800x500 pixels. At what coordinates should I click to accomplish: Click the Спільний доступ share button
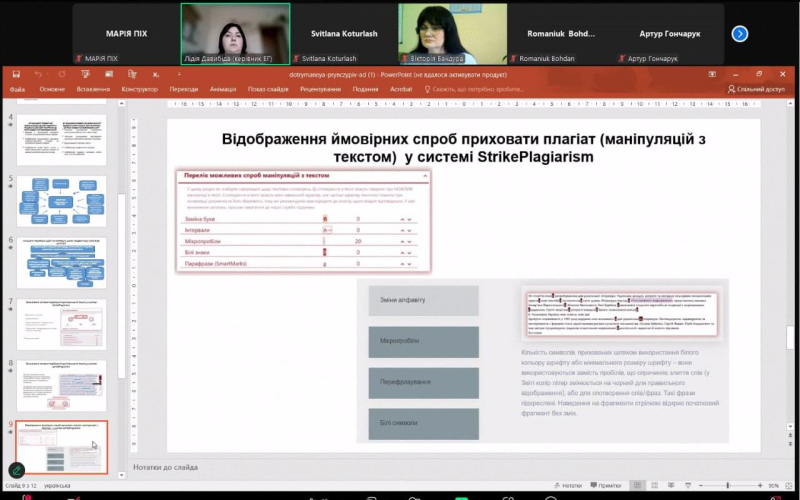(x=758, y=89)
